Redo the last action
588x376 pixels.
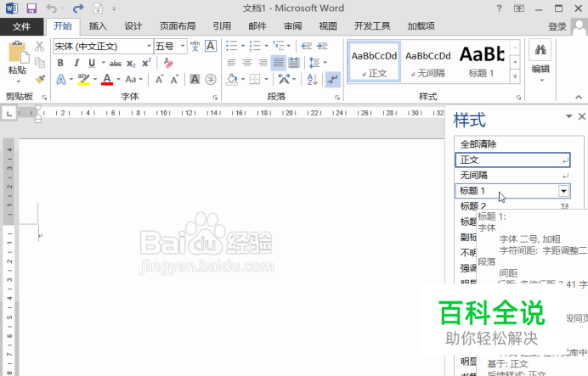(78, 8)
